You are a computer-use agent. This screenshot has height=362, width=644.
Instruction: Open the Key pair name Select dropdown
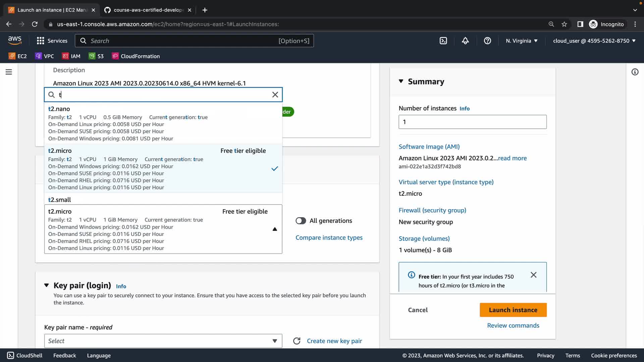click(163, 341)
